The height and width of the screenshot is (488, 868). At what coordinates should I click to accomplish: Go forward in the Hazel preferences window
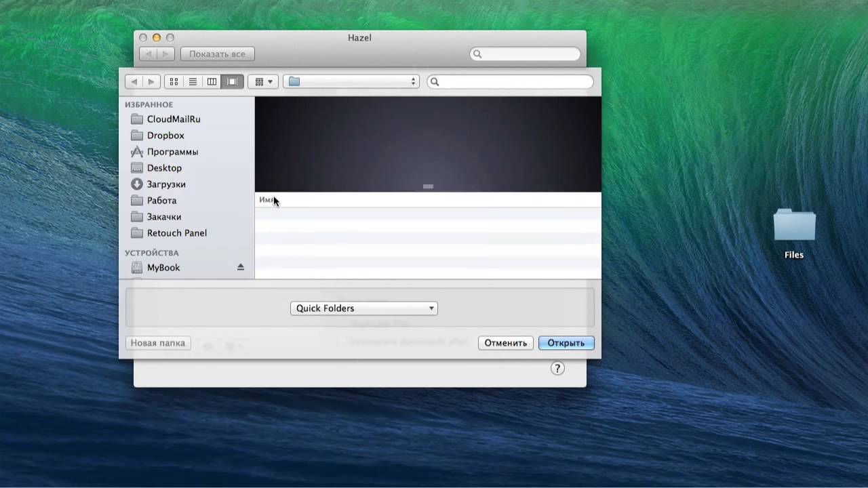(166, 54)
